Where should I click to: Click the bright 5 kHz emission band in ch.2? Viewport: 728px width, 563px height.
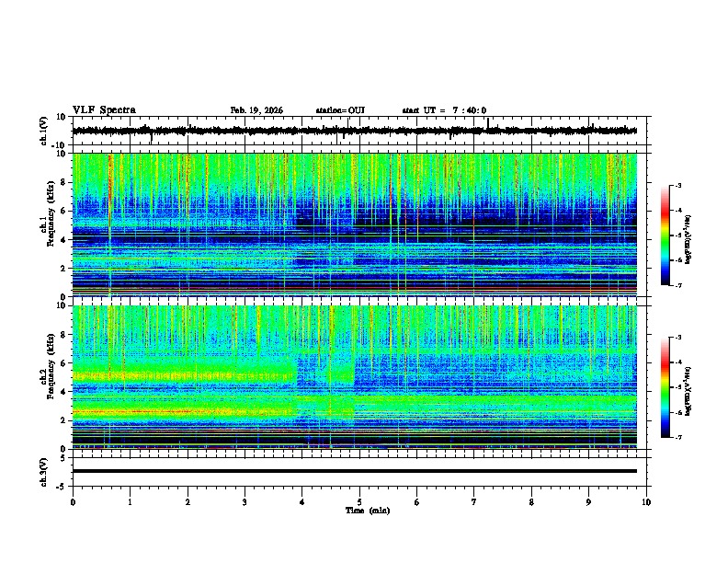point(185,374)
